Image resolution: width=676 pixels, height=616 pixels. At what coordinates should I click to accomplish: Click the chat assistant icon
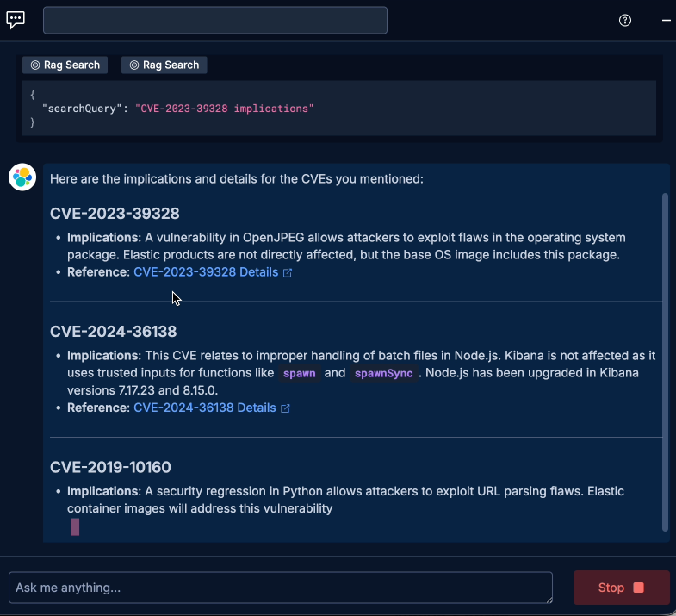coord(16,20)
